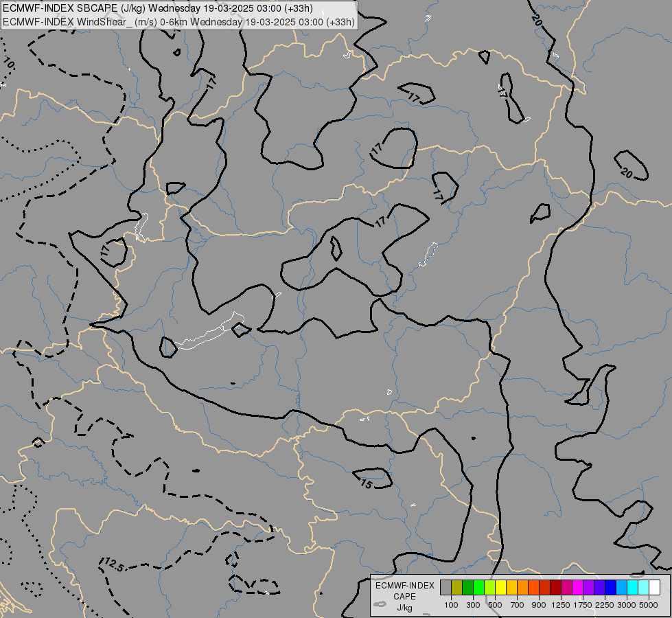
Task: Click the "10" dotted contour label
Action: [8, 62]
